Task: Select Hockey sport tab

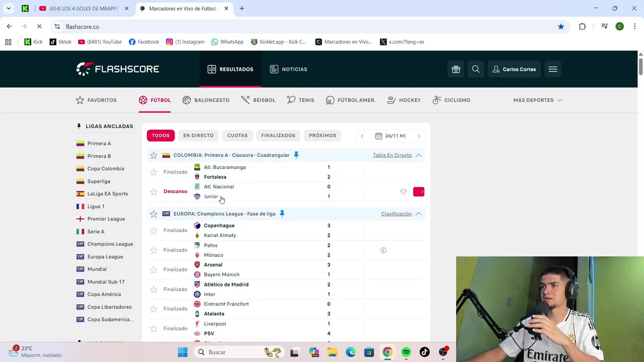Action: coord(404,100)
